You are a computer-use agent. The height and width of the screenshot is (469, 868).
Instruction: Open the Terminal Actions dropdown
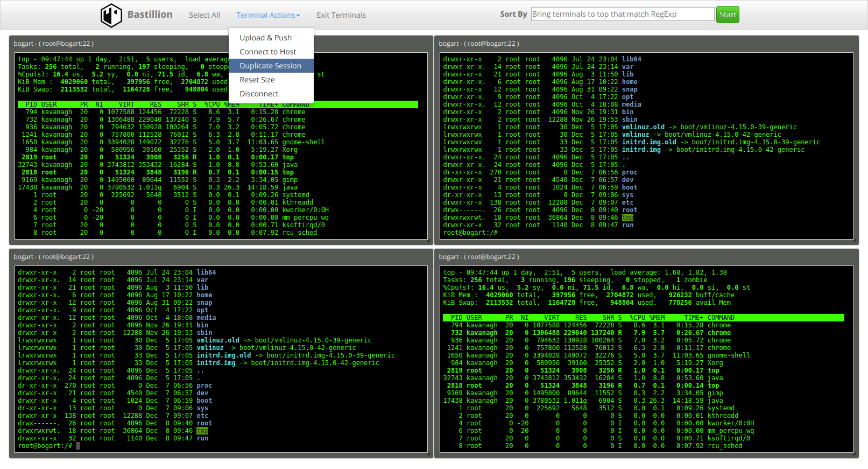pos(268,15)
